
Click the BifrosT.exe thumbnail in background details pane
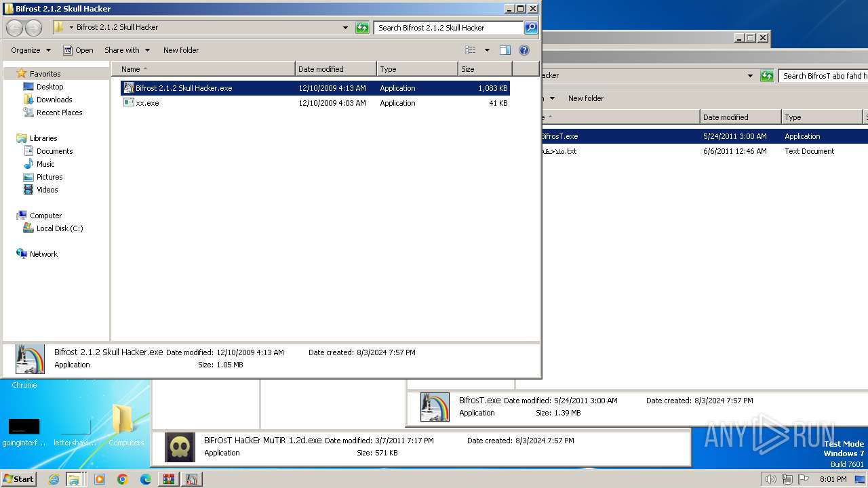(435, 407)
